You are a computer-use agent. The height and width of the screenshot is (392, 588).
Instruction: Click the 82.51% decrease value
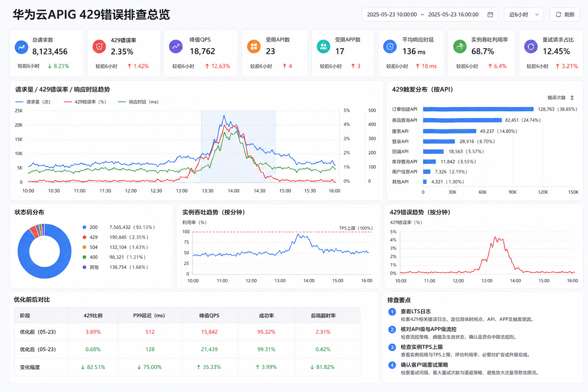93,367
